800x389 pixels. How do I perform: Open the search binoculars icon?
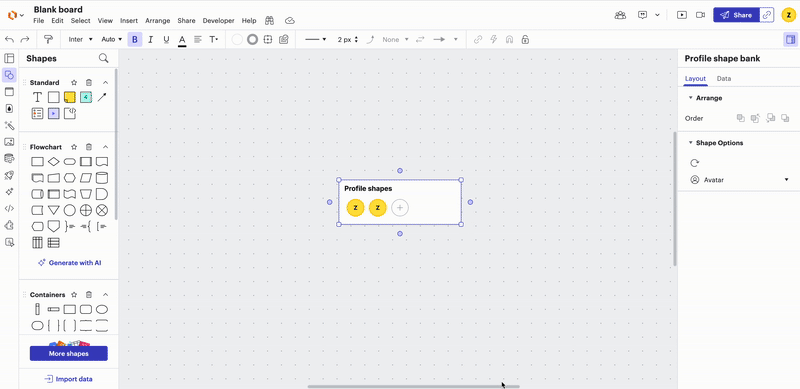click(x=270, y=21)
